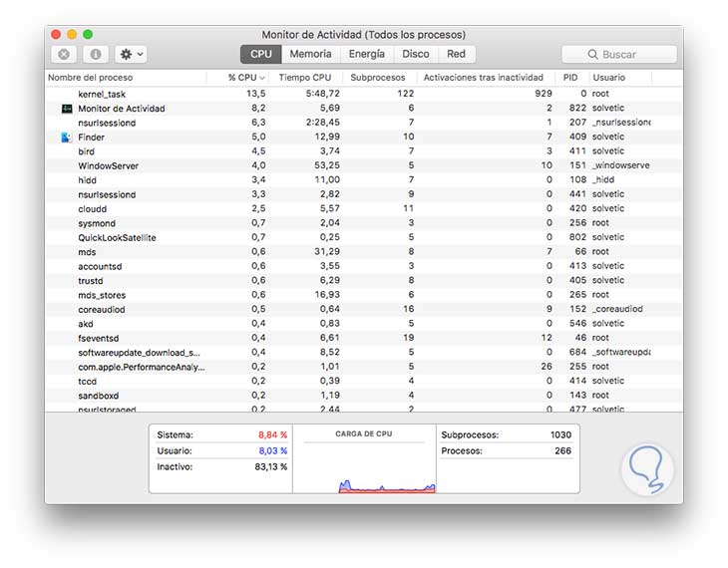
Task: Select the nsurlsessiond row with PID 207
Action: coord(364,123)
